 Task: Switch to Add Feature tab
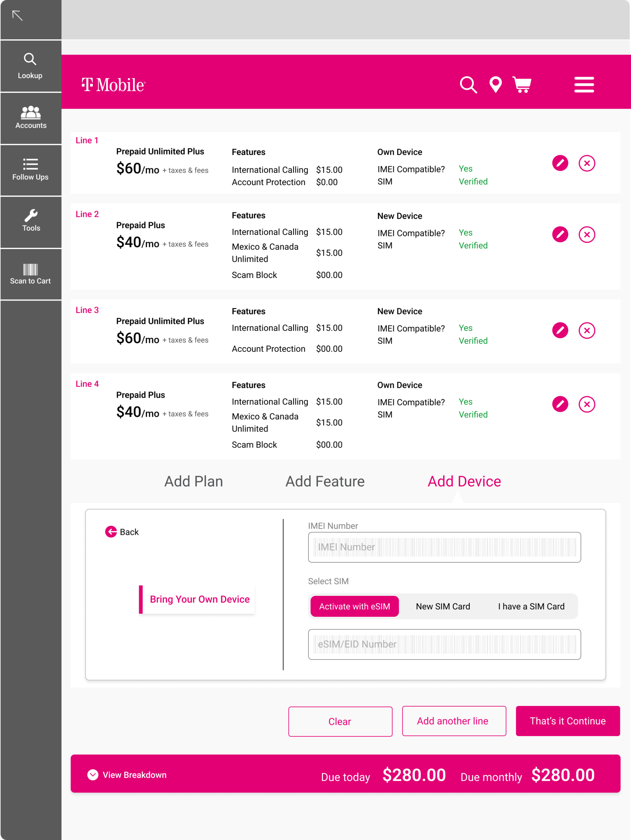coord(325,481)
